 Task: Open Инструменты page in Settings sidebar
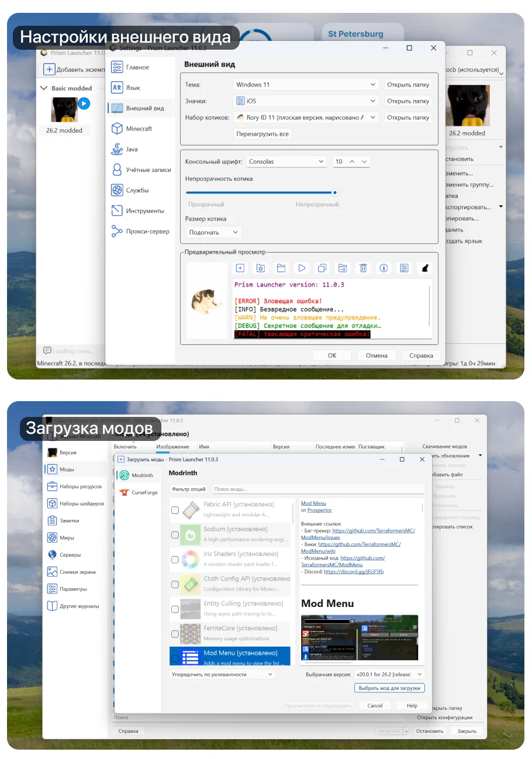coord(141,211)
